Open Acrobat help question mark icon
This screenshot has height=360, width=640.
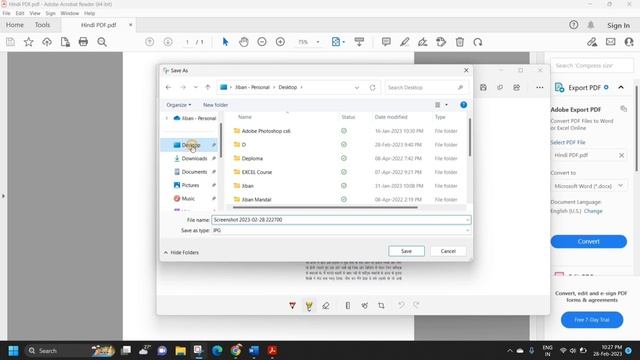click(573, 25)
